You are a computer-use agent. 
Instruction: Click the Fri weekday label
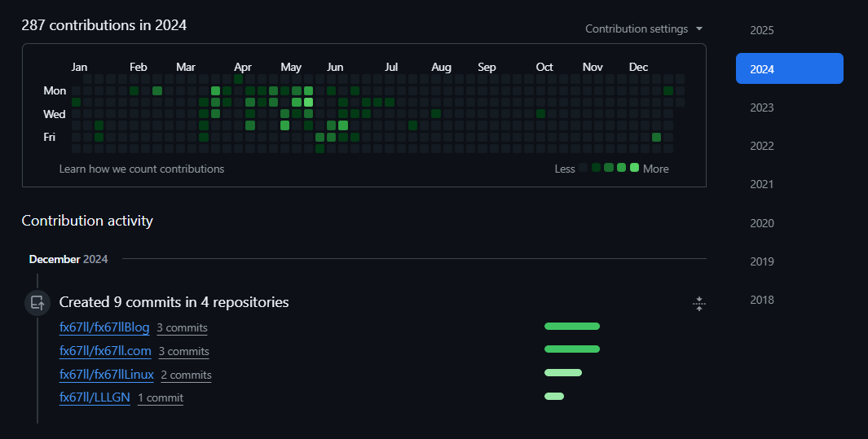coord(49,137)
